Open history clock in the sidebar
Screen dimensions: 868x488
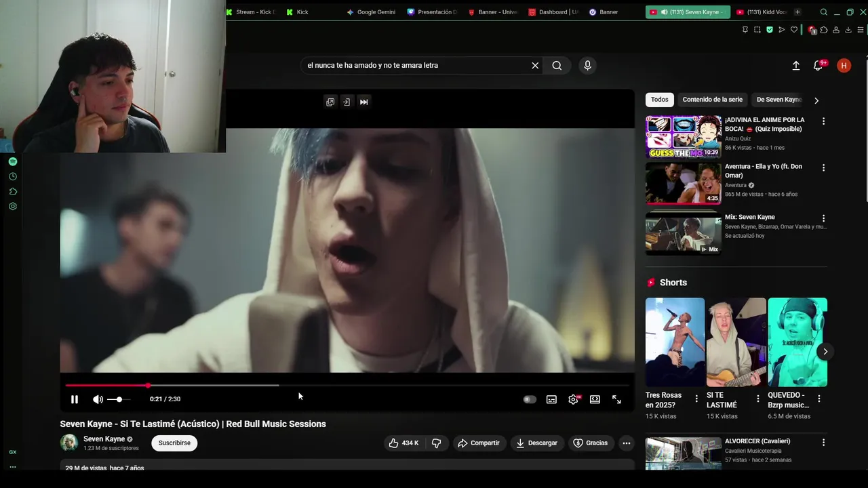coord(13,176)
